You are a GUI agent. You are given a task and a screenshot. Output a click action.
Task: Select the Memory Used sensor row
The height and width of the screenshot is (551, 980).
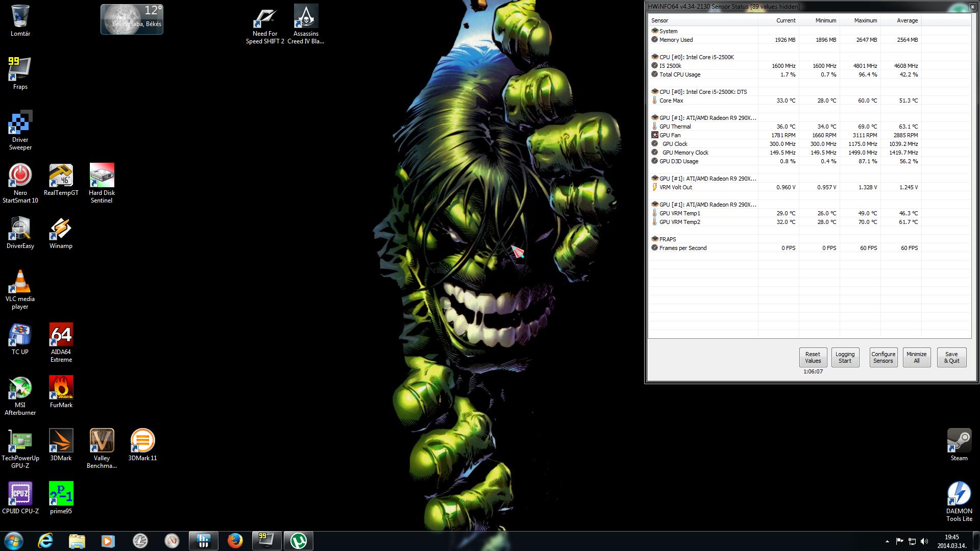point(810,40)
